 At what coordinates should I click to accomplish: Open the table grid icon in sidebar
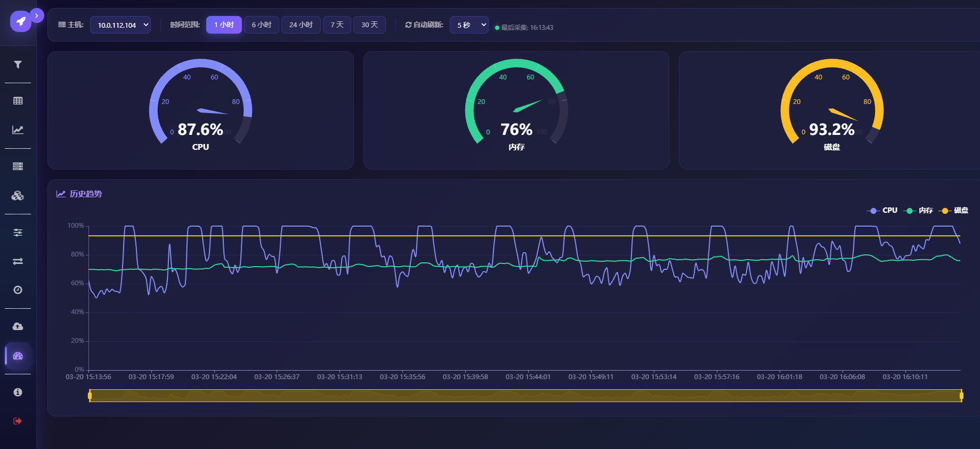tap(18, 101)
